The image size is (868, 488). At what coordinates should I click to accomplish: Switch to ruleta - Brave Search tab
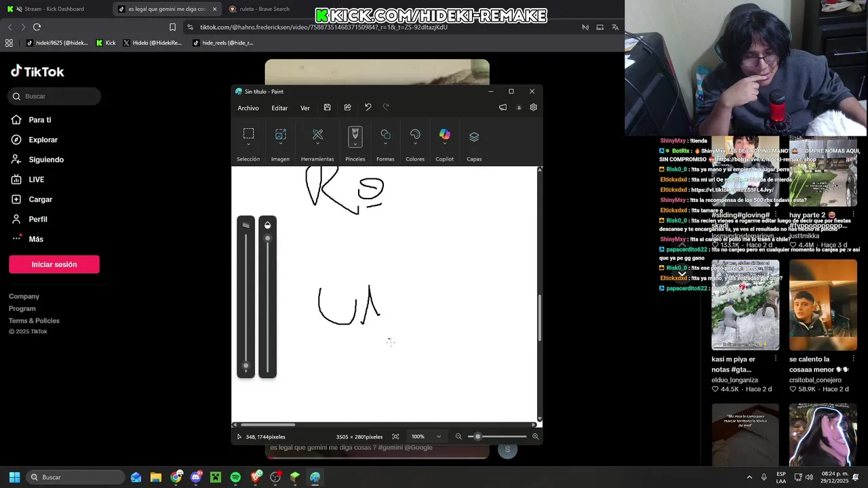[x=264, y=9]
